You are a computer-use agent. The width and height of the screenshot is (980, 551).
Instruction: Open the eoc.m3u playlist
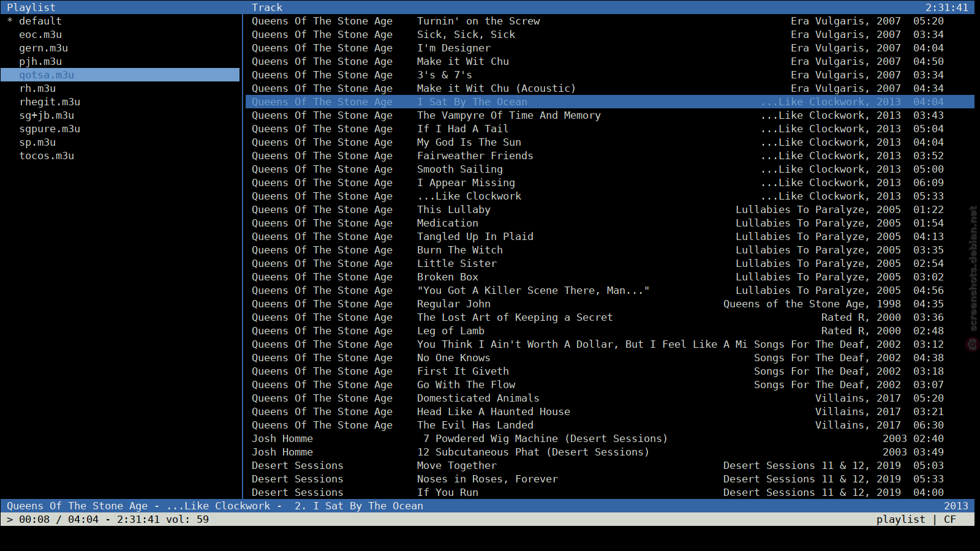click(120, 34)
